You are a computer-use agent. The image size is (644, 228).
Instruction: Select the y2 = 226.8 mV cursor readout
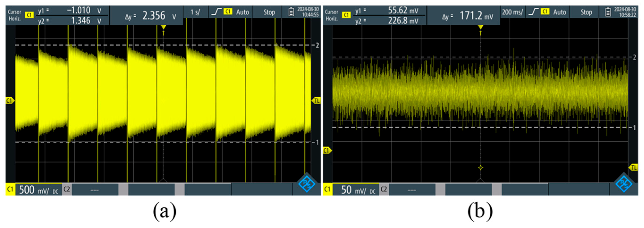(x=390, y=21)
